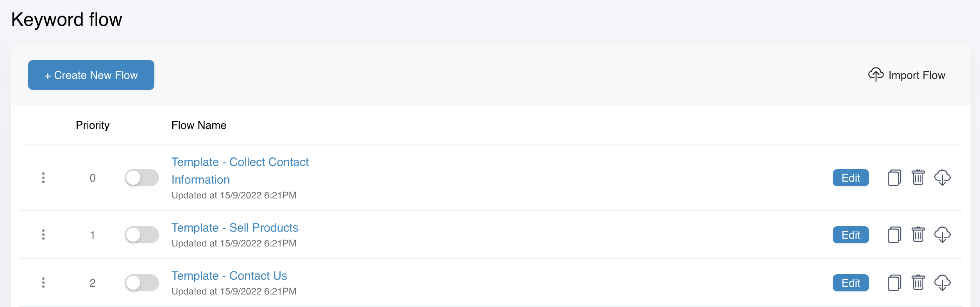Duplicate the Collect Contact Information flow
Image resolution: width=980 pixels, height=307 pixels.
(x=894, y=178)
